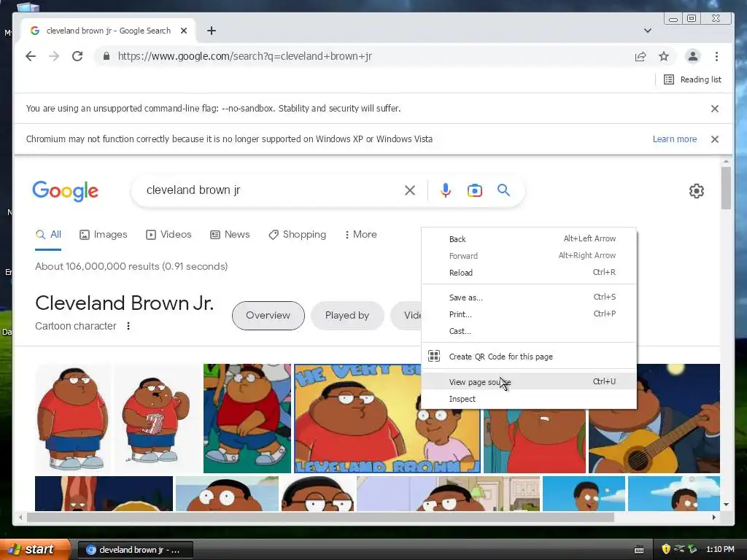Close the cleveland brown jr tab
Image resolution: width=747 pixels, height=560 pixels.
(184, 31)
